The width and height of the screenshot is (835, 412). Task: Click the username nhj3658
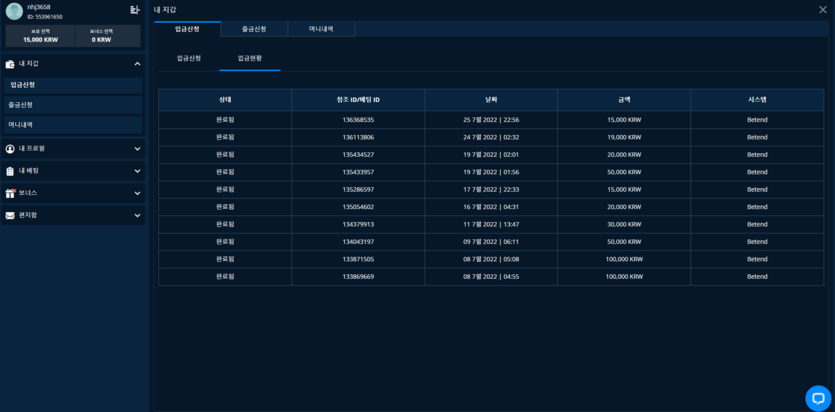tap(39, 7)
